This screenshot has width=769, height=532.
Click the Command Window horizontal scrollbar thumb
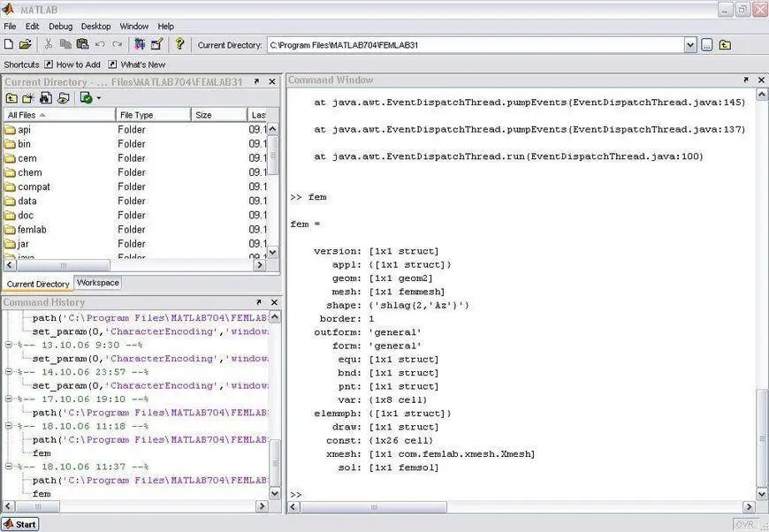pos(374,506)
